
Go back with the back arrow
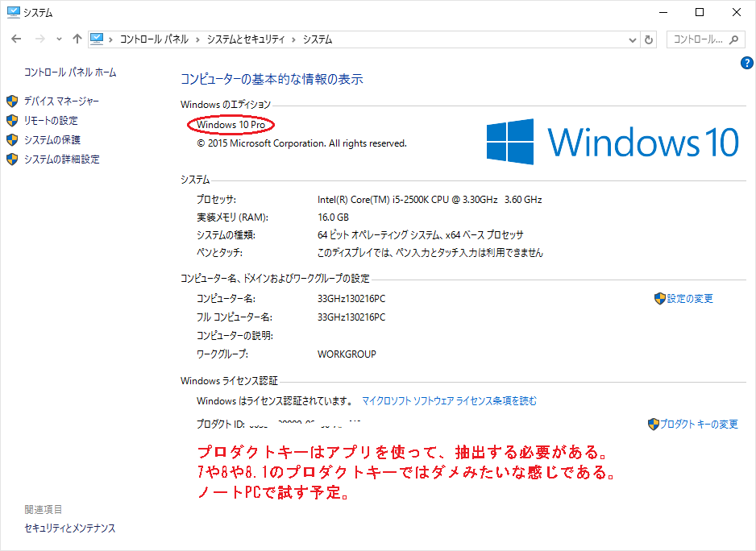point(16,39)
